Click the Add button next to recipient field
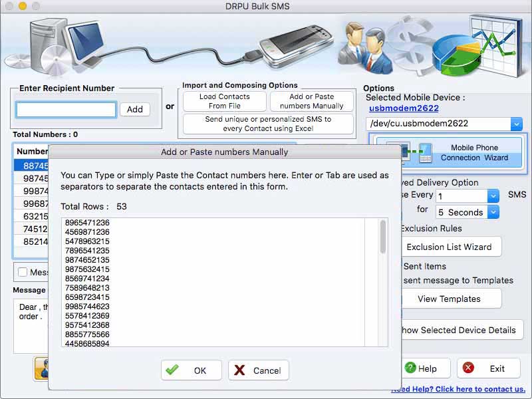This screenshot has height=399, width=532. click(135, 109)
